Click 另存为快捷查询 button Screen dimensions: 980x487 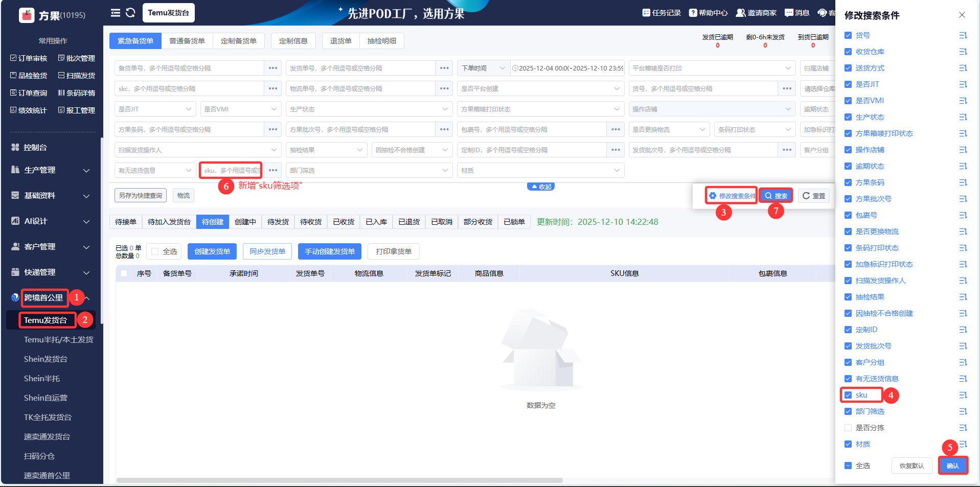pos(141,195)
